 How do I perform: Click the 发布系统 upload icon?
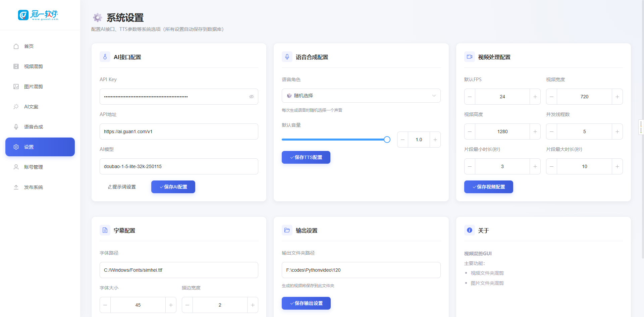pyautogui.click(x=16, y=187)
